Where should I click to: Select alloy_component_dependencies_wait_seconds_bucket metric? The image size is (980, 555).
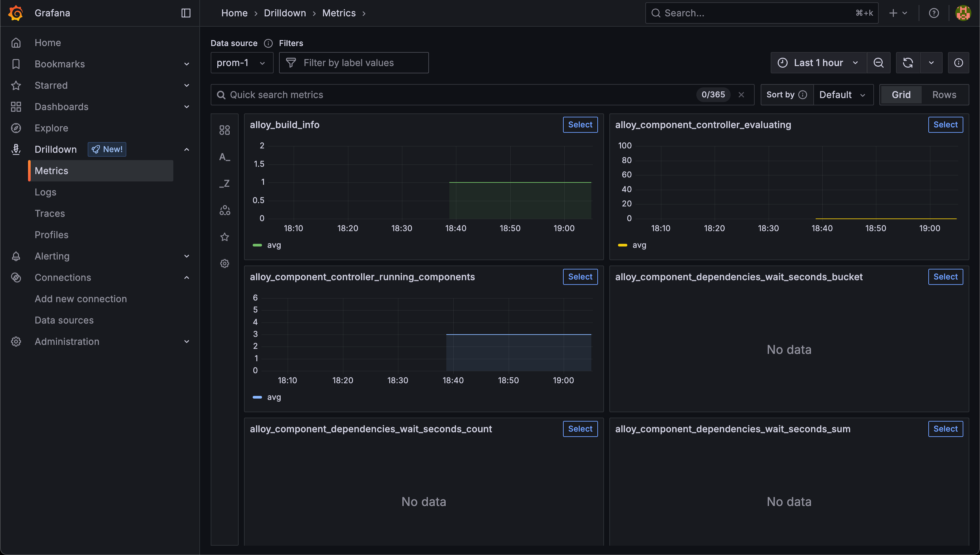(x=945, y=277)
